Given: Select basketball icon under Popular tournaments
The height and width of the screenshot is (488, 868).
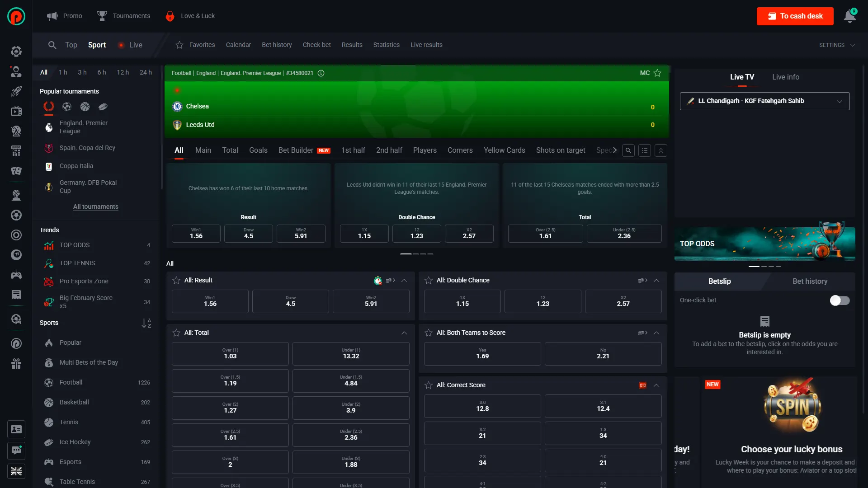Looking at the screenshot, I should coord(85,107).
